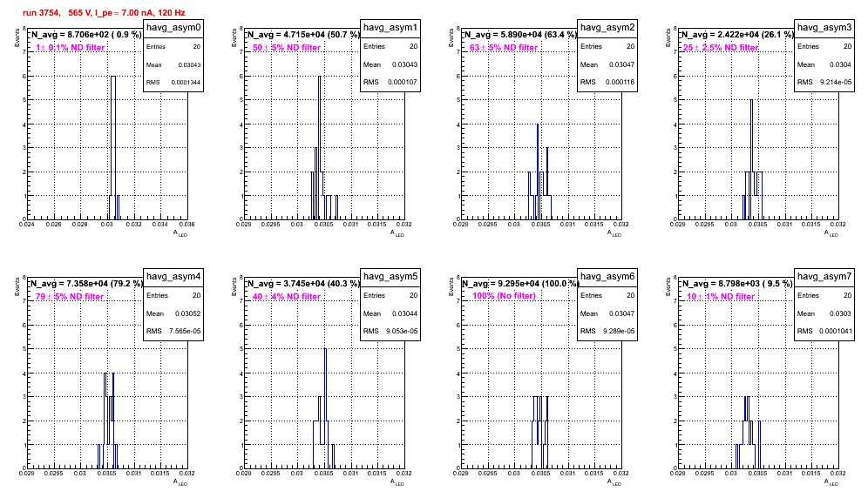This screenshot has height=498, width=868.
Task: Click Mean value 0.03052 in havg_asym4 box
Action: coord(187,313)
